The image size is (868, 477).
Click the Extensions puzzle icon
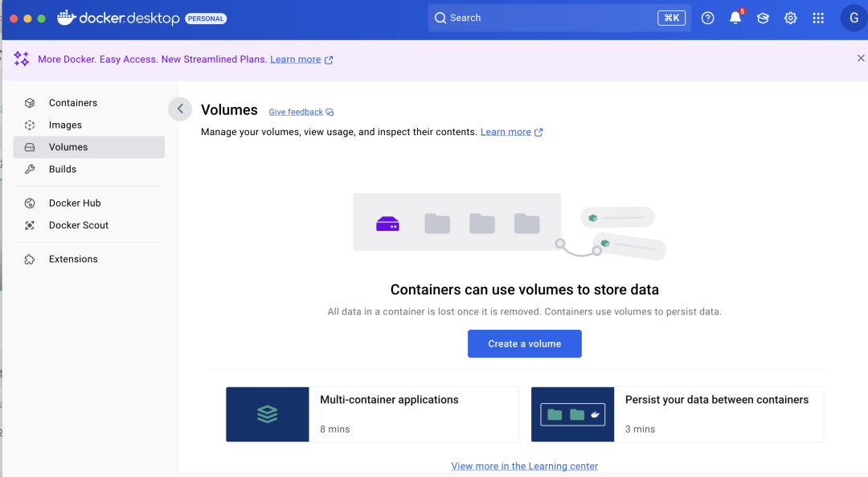30,259
